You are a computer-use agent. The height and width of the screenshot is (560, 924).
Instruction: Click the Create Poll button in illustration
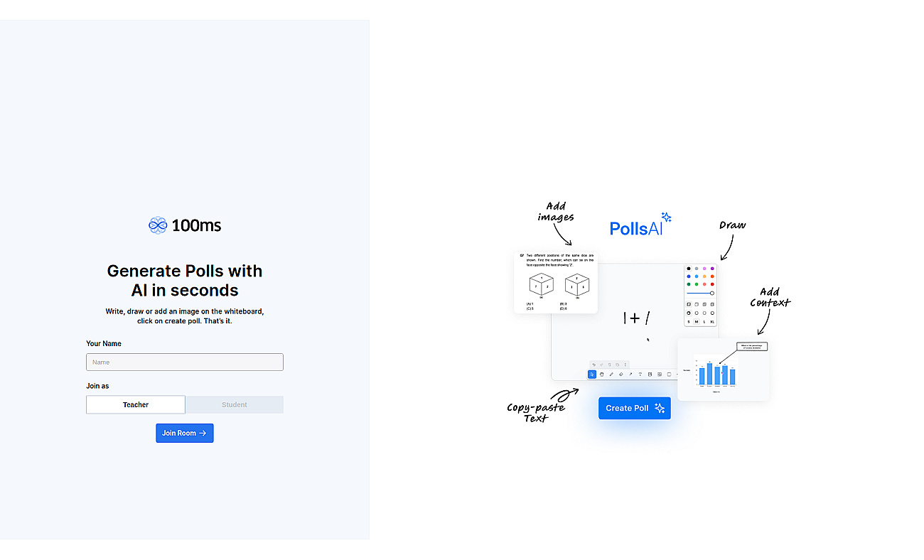[x=635, y=408]
